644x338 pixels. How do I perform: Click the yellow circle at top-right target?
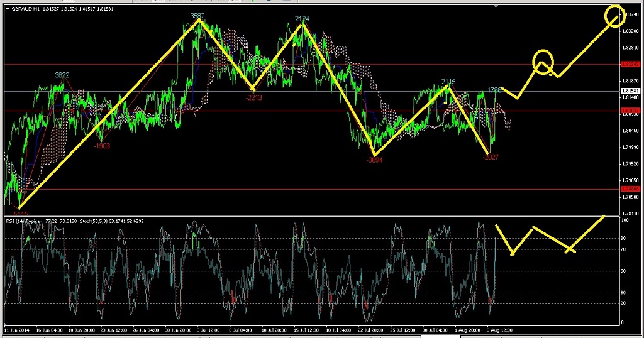[615, 16]
